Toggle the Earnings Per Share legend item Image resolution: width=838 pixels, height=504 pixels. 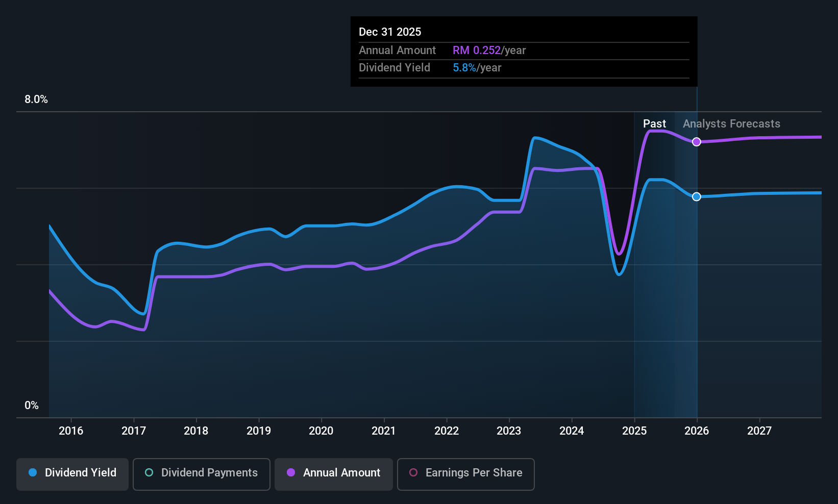[465, 474]
